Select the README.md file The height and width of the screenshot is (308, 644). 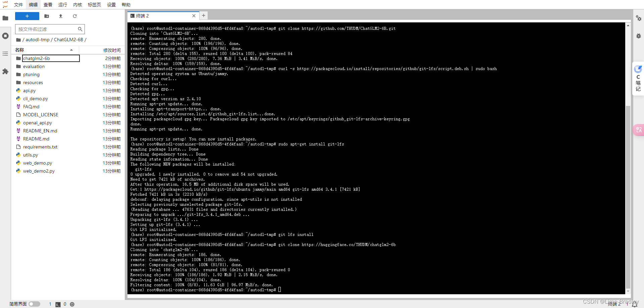click(x=68, y=139)
